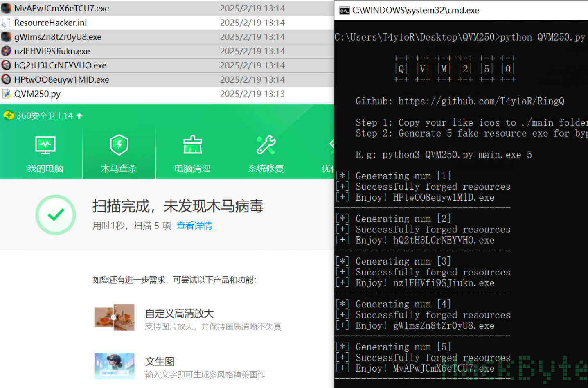Click the HPtwOO8euyw1MID.exe file icon
588x388 pixels.
6,79
